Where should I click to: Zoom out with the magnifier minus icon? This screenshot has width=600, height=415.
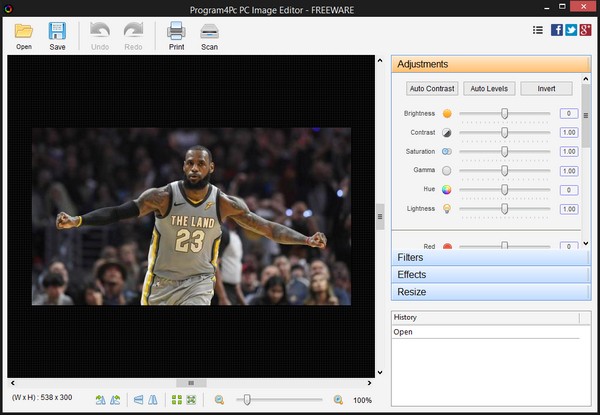point(219,400)
